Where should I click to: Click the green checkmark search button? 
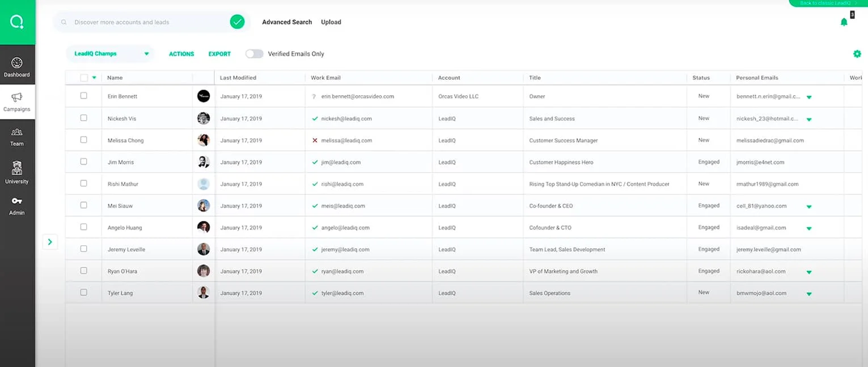[x=237, y=22]
